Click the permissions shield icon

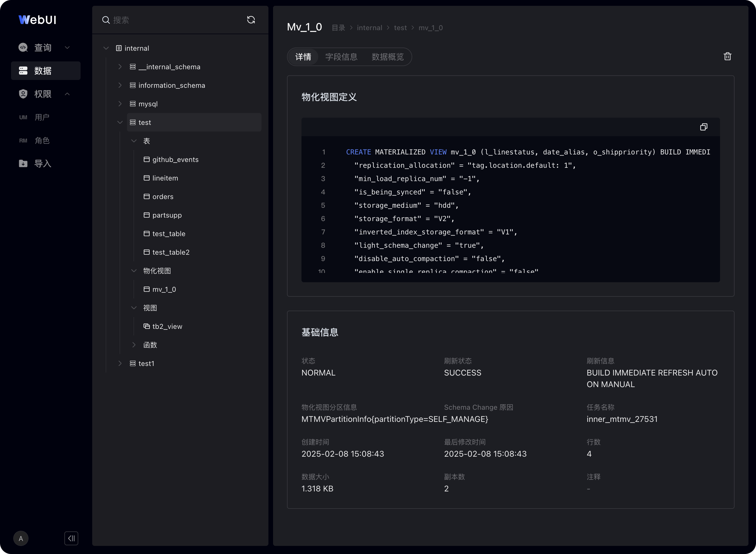(23, 94)
